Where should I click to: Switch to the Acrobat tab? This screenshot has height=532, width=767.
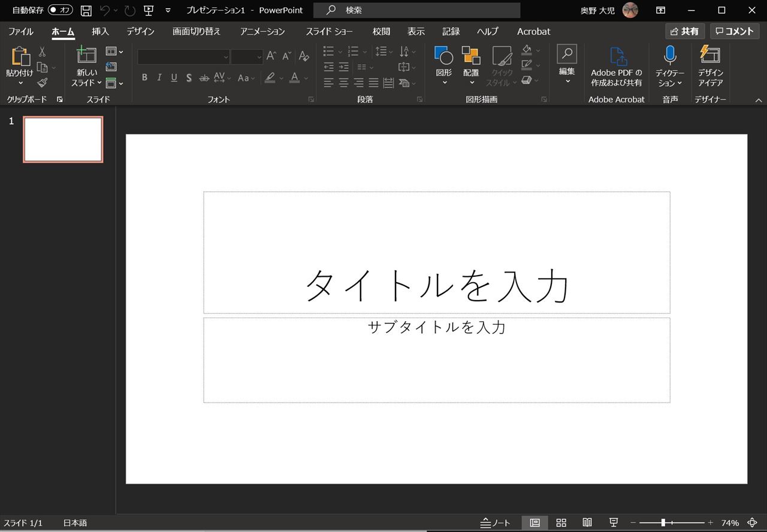click(533, 32)
